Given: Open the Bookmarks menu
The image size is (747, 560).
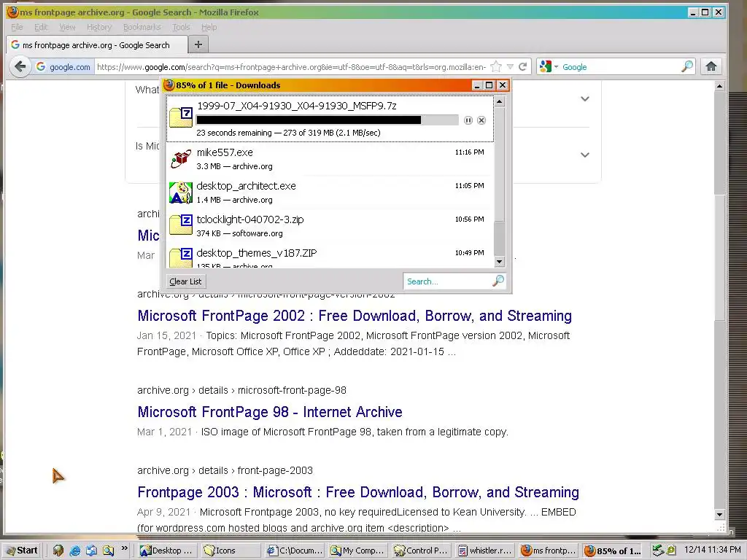Looking at the screenshot, I should click(142, 27).
